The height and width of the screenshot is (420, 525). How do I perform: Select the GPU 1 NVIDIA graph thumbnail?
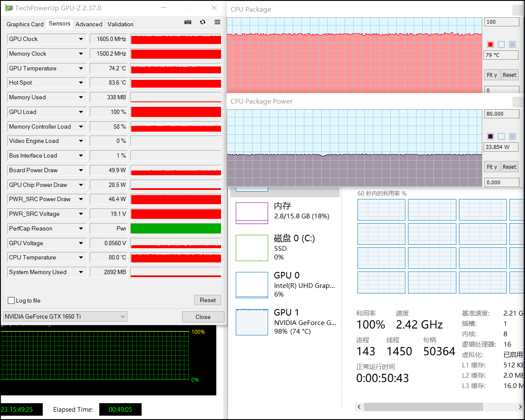252,322
